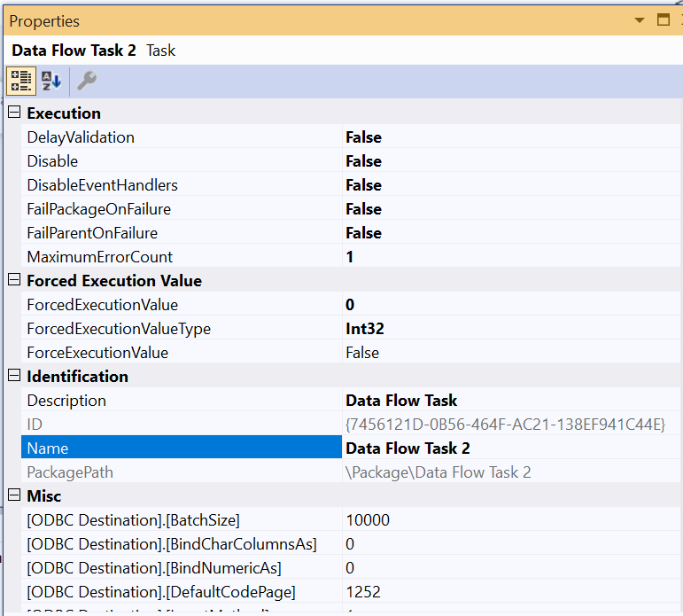This screenshot has width=683, height=616.
Task: Collapse the Forced Execution Value category
Action: (14, 280)
